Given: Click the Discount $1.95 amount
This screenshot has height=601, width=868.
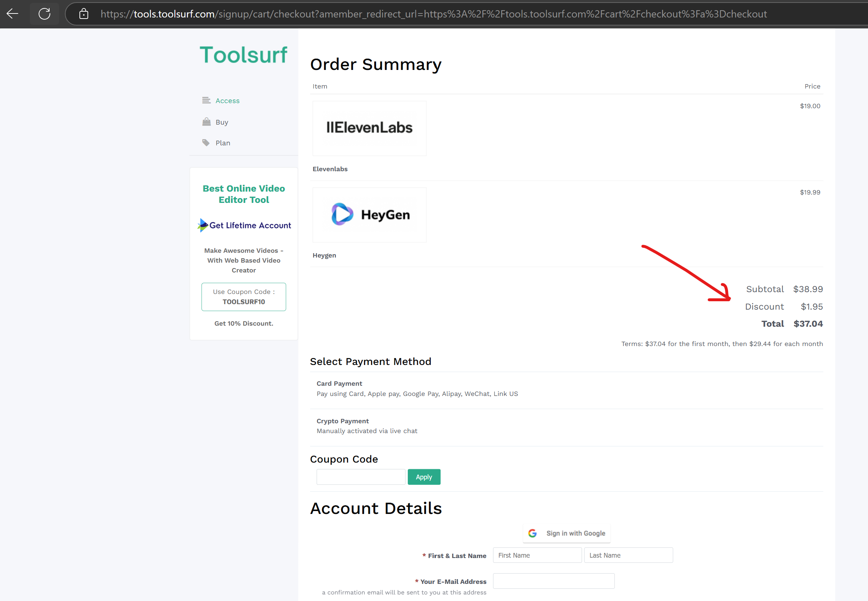Looking at the screenshot, I should coord(812,307).
